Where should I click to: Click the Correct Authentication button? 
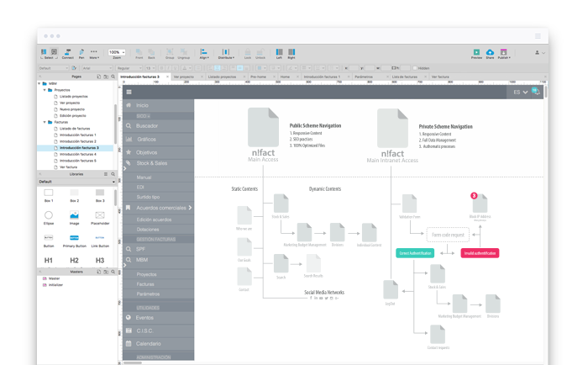[x=415, y=253]
